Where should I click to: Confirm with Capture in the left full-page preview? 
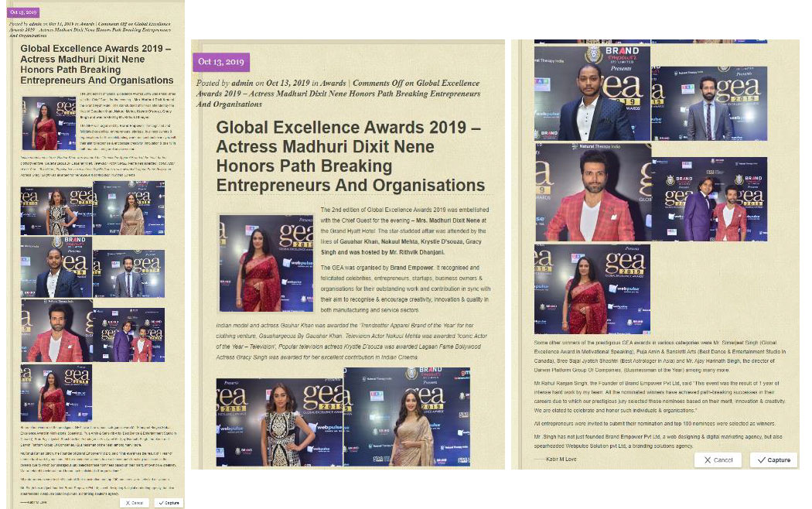click(x=169, y=503)
